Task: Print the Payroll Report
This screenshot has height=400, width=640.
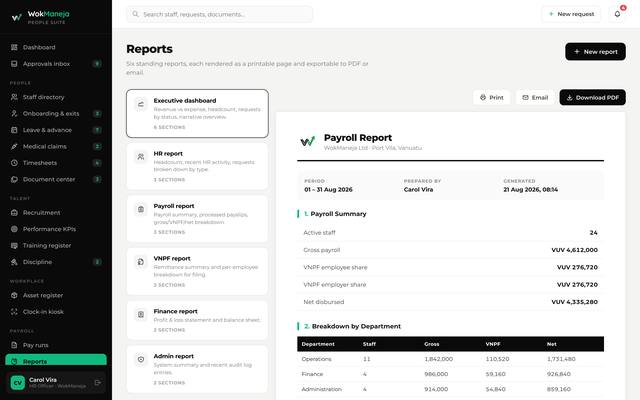Action: click(491, 98)
